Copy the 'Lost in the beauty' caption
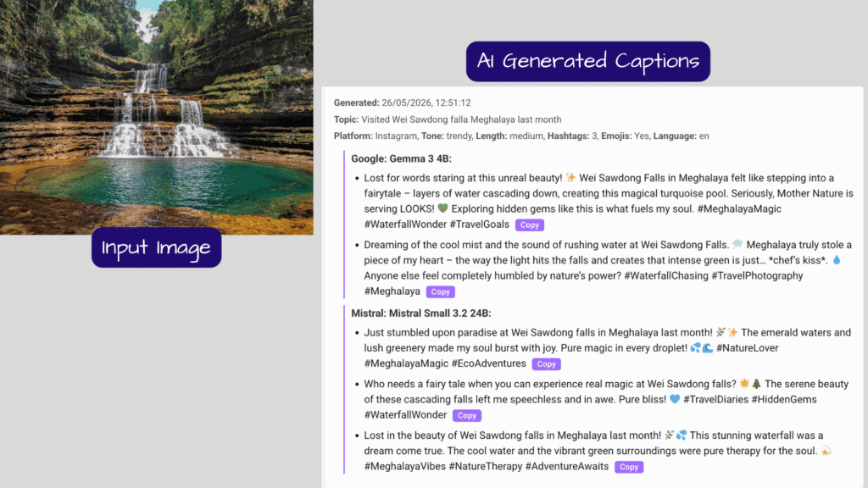This screenshot has width=868, height=488. tap(629, 467)
